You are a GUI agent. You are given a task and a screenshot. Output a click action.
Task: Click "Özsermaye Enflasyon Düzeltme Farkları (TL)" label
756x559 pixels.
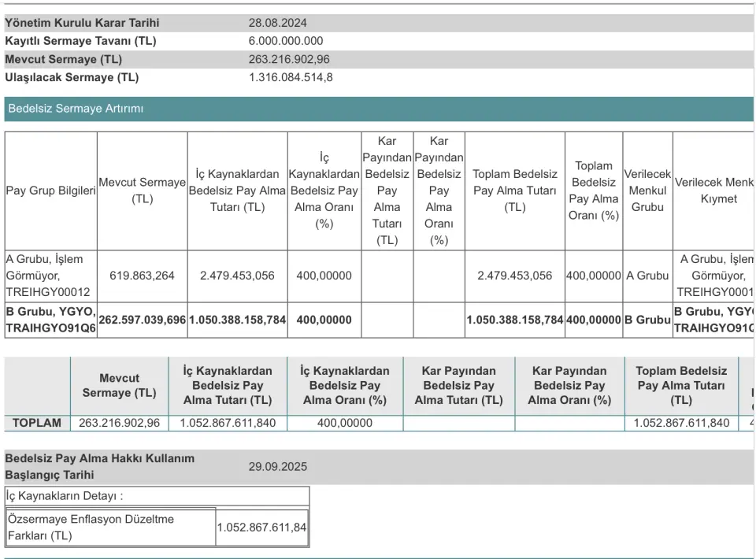(91, 528)
